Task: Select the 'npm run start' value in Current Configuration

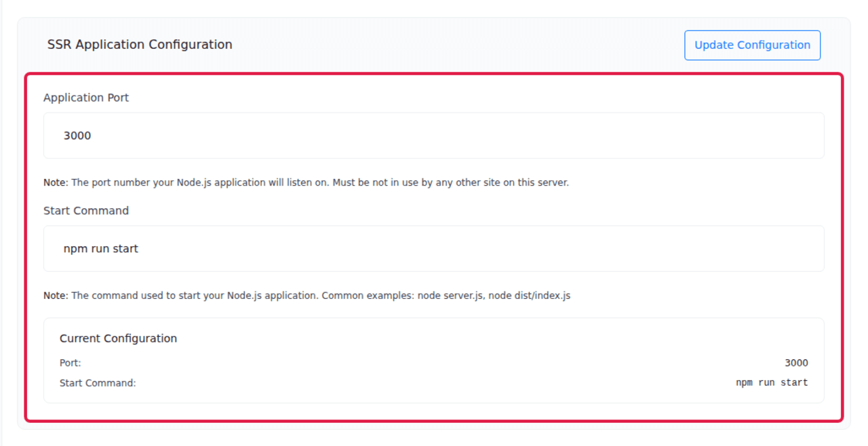Action: (x=772, y=383)
